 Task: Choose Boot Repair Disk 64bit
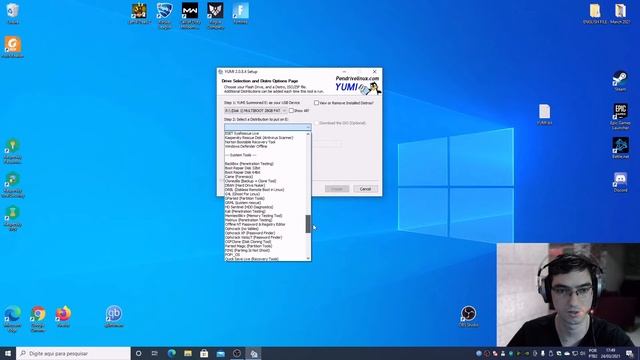[x=242, y=172]
